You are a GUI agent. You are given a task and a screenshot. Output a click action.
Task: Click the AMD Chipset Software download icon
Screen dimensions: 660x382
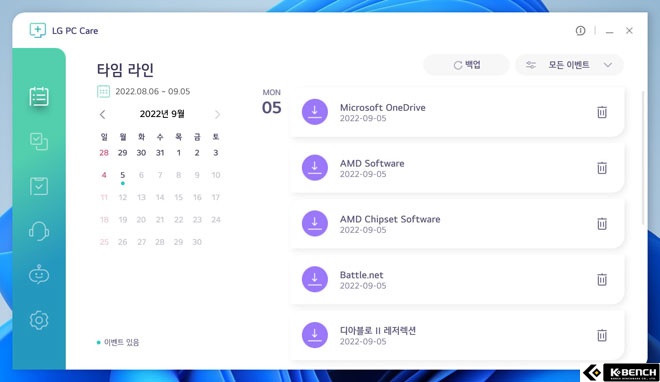click(x=315, y=223)
